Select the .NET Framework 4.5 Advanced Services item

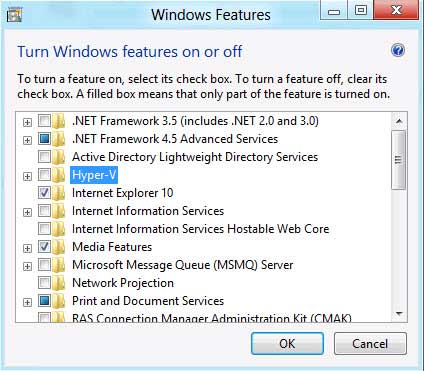(175, 139)
